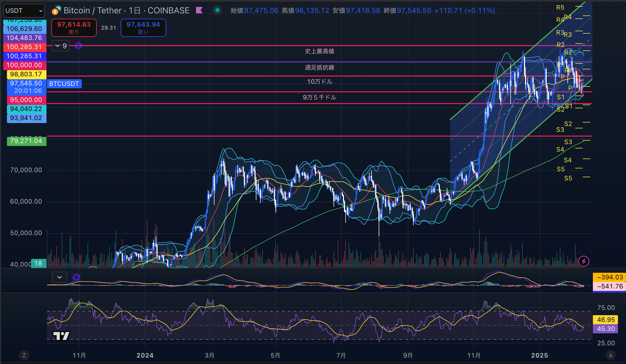The image size is (626, 364).
Task: Click the green market status indicator dot
Action: 217,10
